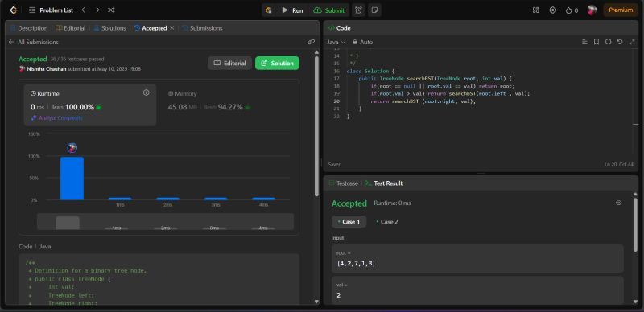Copy submission link icon

tap(311, 42)
